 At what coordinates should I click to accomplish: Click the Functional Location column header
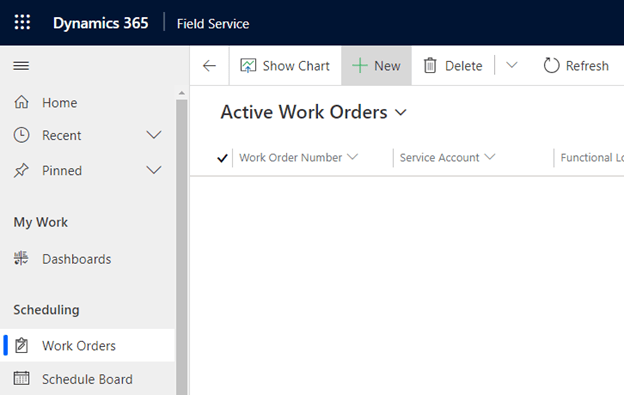tap(592, 158)
